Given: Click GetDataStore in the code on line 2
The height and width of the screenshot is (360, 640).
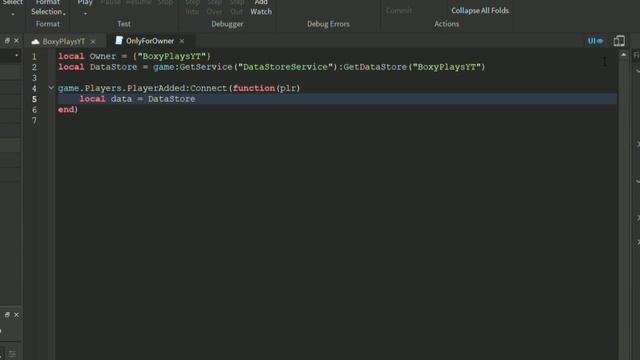Looking at the screenshot, I should pos(375,67).
